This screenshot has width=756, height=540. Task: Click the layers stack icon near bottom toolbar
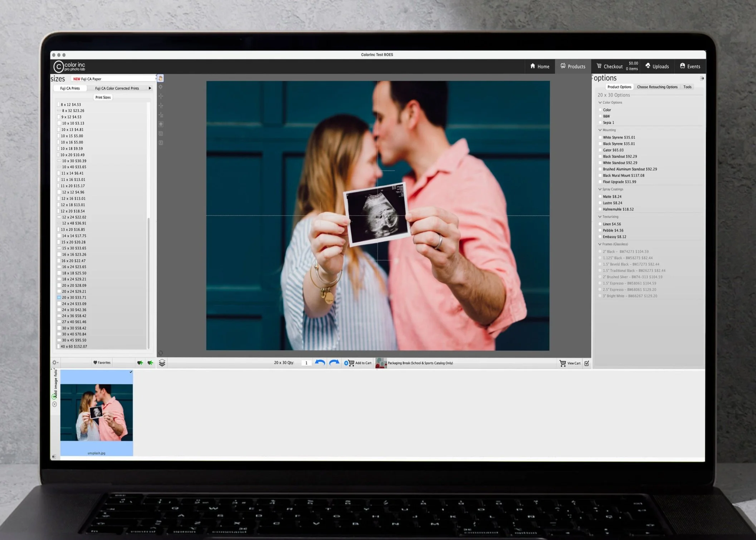(x=163, y=362)
